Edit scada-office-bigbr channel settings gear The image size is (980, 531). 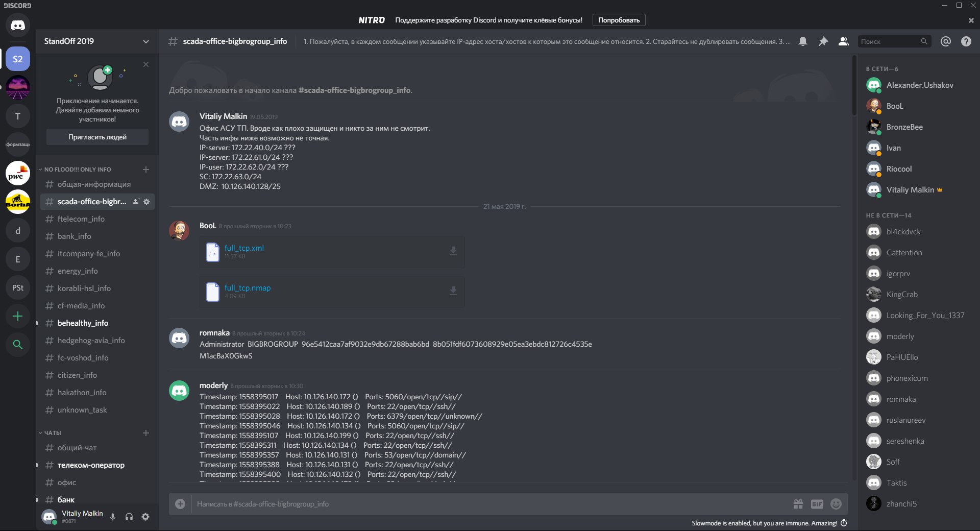click(x=147, y=202)
